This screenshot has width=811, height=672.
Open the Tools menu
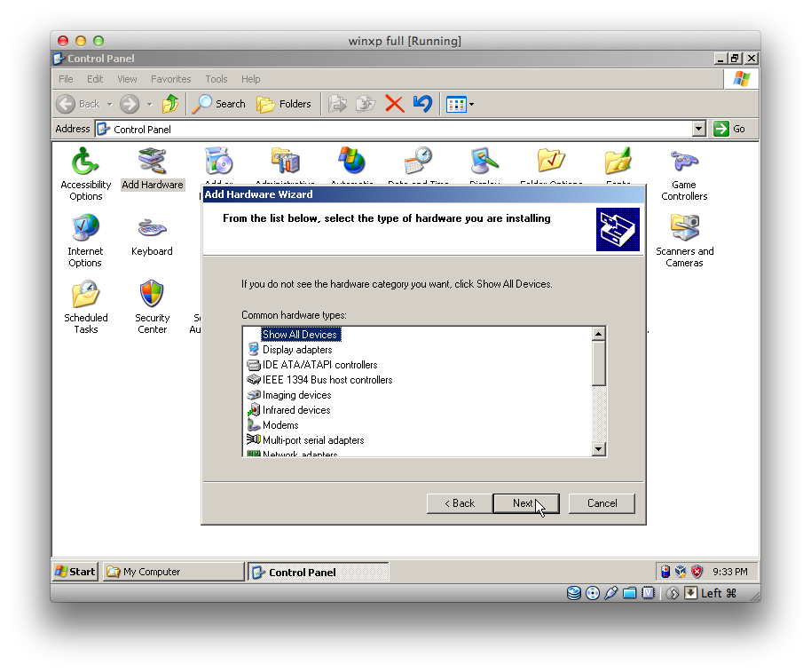(217, 79)
